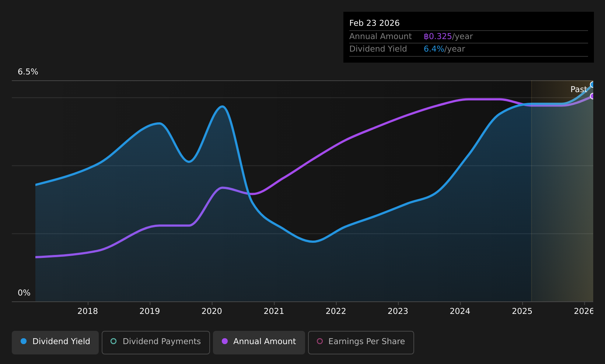Click the blue Dividend Yield value 6.4%
Screen dimensions: 605x364
pos(434,49)
